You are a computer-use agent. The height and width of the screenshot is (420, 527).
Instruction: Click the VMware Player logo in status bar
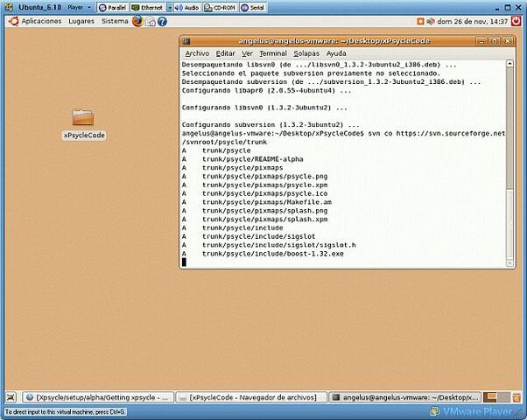tap(473, 411)
